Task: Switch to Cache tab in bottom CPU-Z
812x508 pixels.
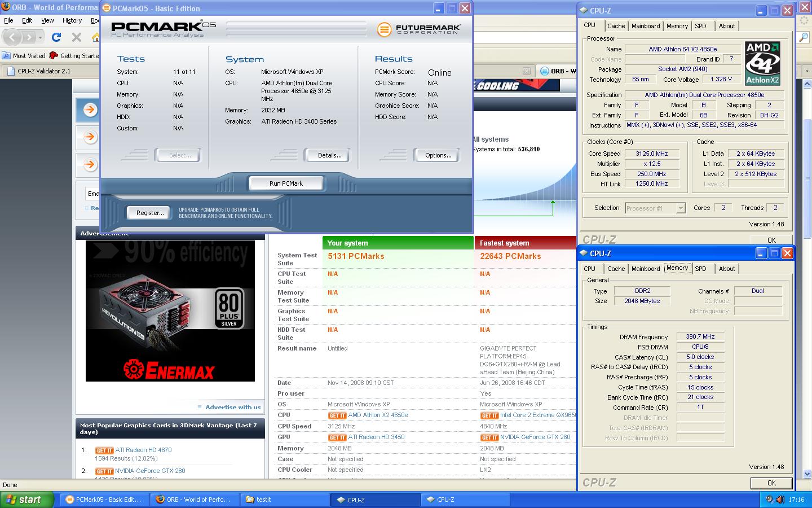Action: pos(616,269)
